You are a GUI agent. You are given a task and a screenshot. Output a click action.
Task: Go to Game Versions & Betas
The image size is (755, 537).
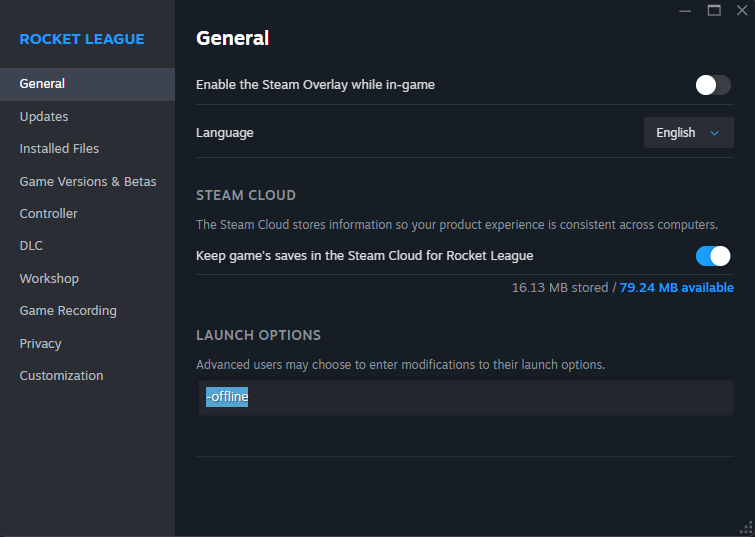[87, 182]
